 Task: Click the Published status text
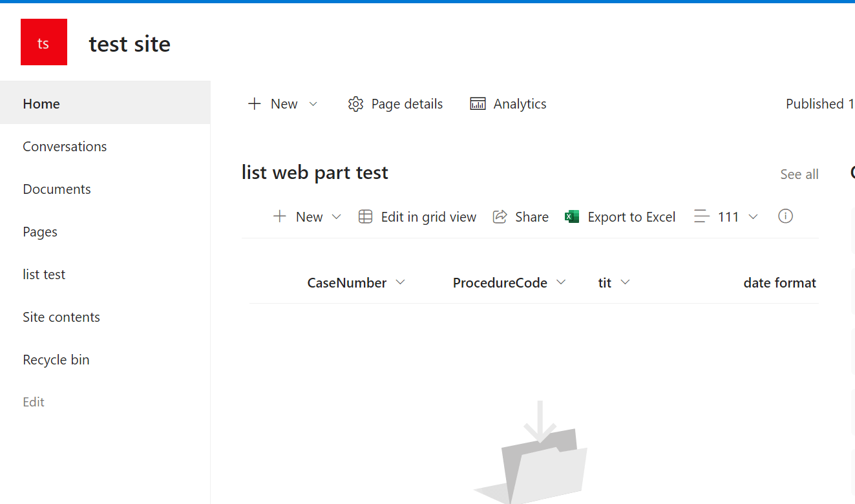click(x=820, y=104)
